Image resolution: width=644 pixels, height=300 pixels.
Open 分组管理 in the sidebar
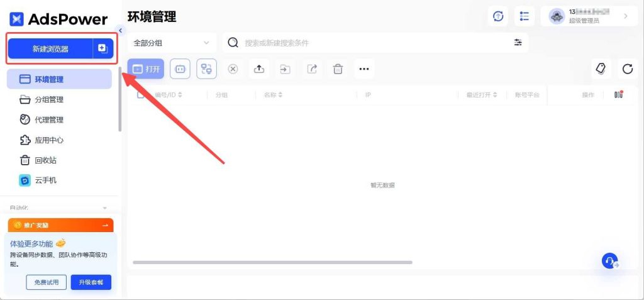48,99
